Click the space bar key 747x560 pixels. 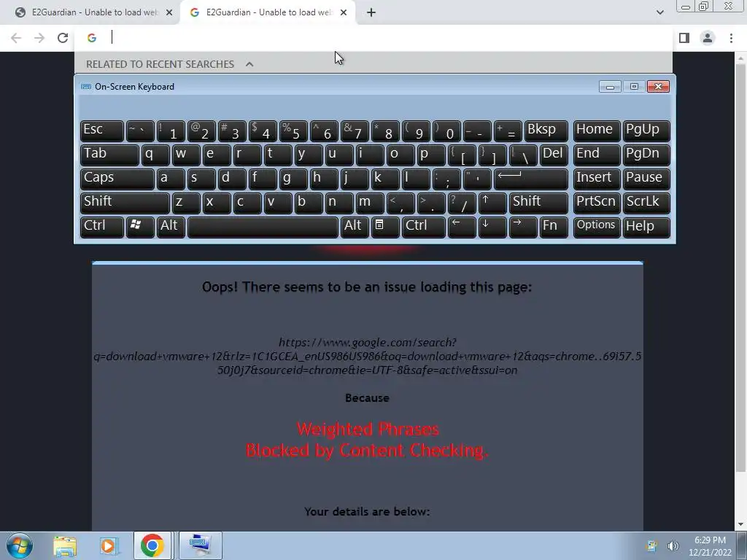[x=263, y=226]
